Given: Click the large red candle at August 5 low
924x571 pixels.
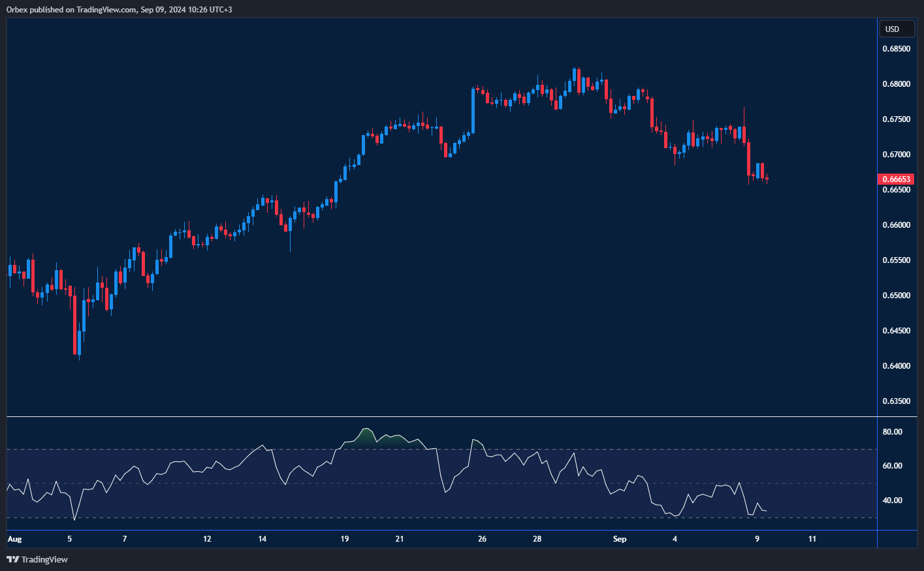Looking at the screenshot, I should 75,324.
